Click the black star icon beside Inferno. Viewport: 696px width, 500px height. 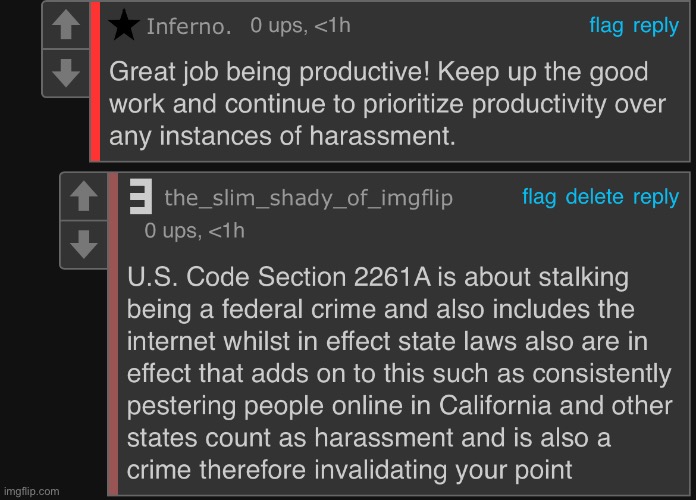[x=124, y=25]
